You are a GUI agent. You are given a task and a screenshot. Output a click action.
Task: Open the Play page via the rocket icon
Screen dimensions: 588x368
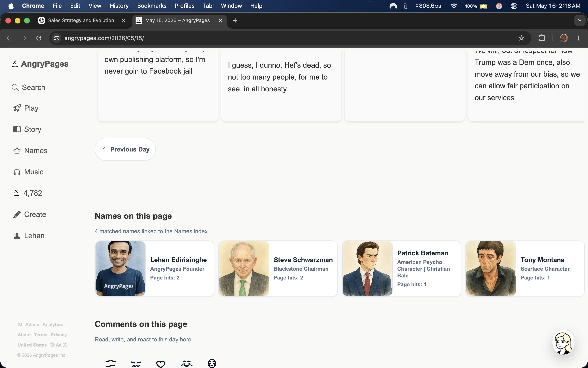pyautogui.click(x=26, y=108)
